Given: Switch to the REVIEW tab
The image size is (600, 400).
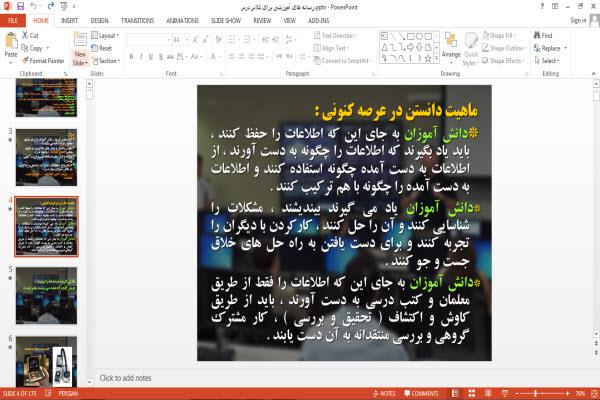Looking at the screenshot, I should [262, 21].
